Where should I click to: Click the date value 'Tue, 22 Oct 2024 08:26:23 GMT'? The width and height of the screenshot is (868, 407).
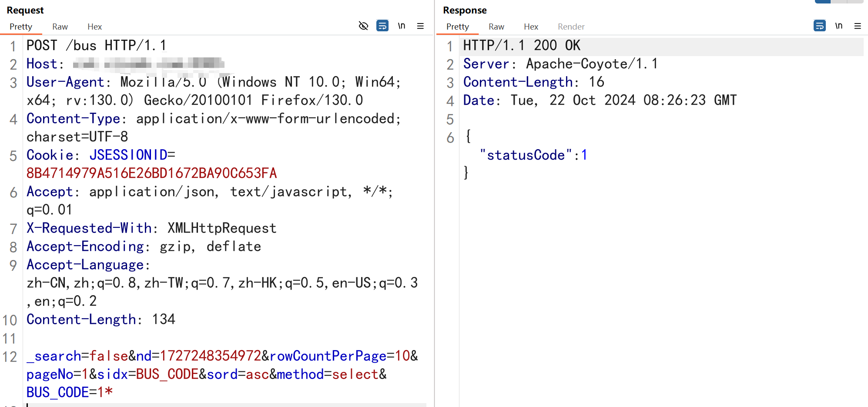[x=623, y=100]
